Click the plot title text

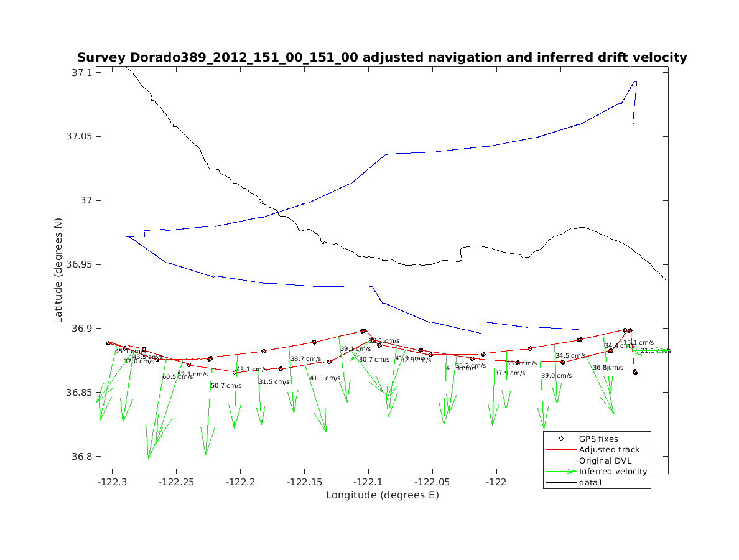pyautogui.click(x=382, y=57)
